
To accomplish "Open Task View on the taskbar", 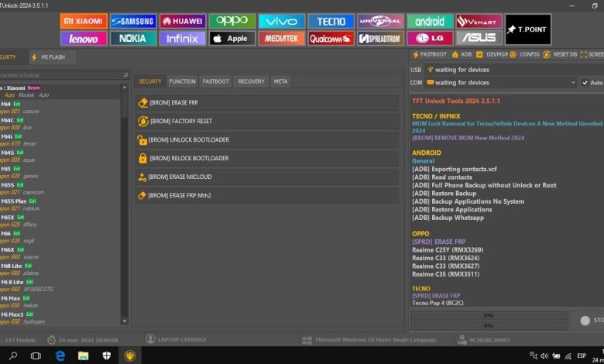I will pos(36,355).
